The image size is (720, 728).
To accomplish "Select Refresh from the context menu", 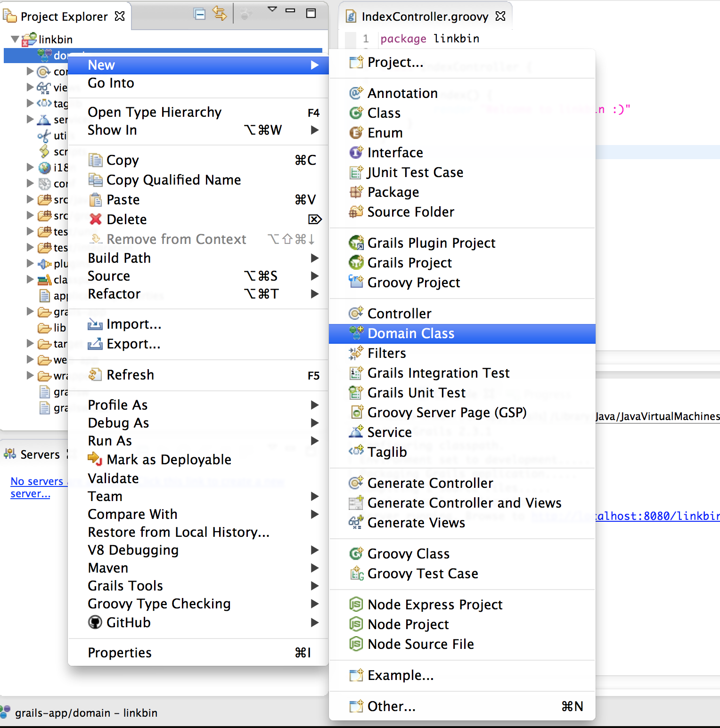I will coord(130,374).
